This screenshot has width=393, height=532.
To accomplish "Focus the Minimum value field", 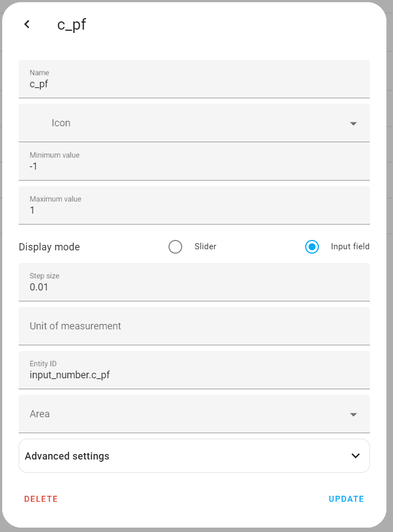I will pyautogui.click(x=194, y=166).
